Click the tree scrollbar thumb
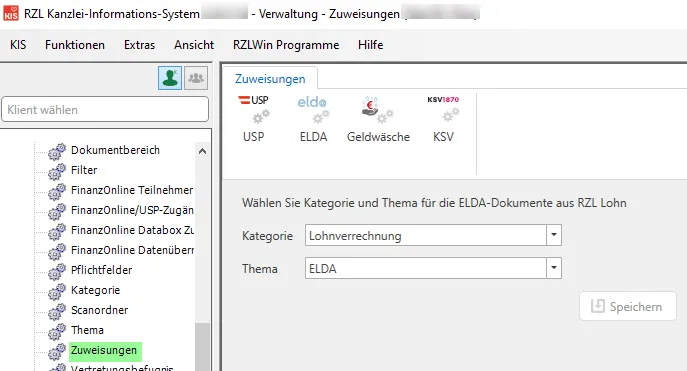The width and height of the screenshot is (687, 371). tap(202, 347)
